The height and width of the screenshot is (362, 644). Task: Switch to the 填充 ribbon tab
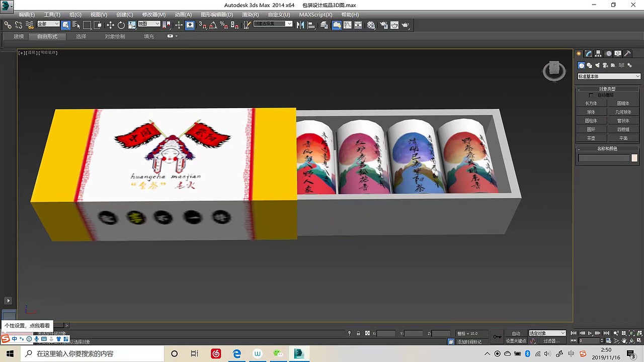click(x=149, y=36)
